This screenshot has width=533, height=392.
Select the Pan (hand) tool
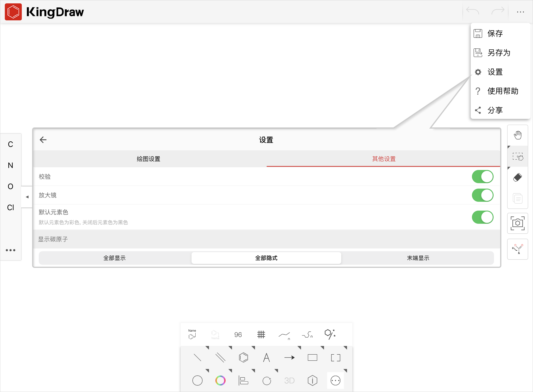pos(518,135)
